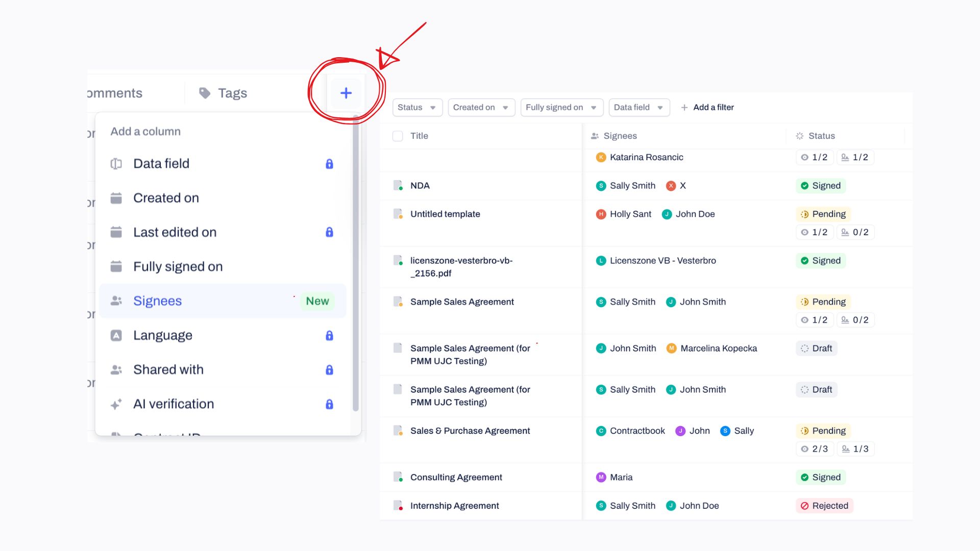The height and width of the screenshot is (551, 980).
Task: Open the Created on filter dropdown
Action: tap(481, 107)
